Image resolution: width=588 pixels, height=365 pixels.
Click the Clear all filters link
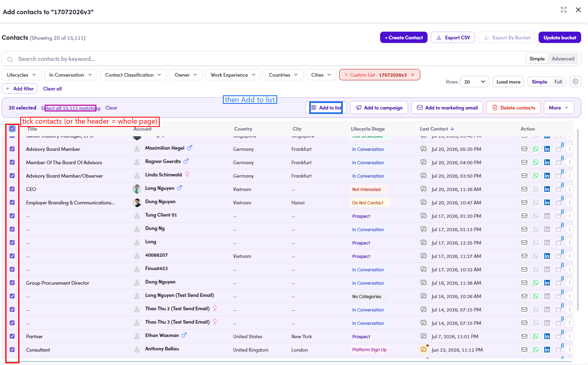coord(52,89)
